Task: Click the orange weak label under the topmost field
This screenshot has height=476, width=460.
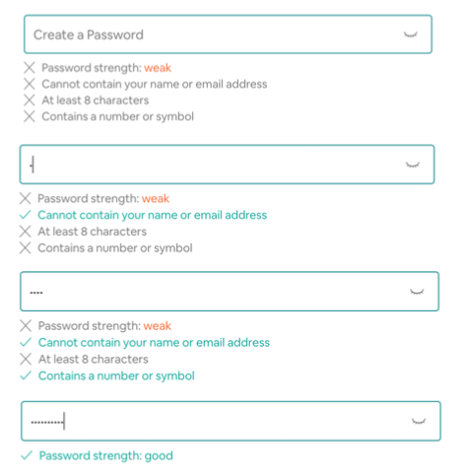Action: point(158,68)
